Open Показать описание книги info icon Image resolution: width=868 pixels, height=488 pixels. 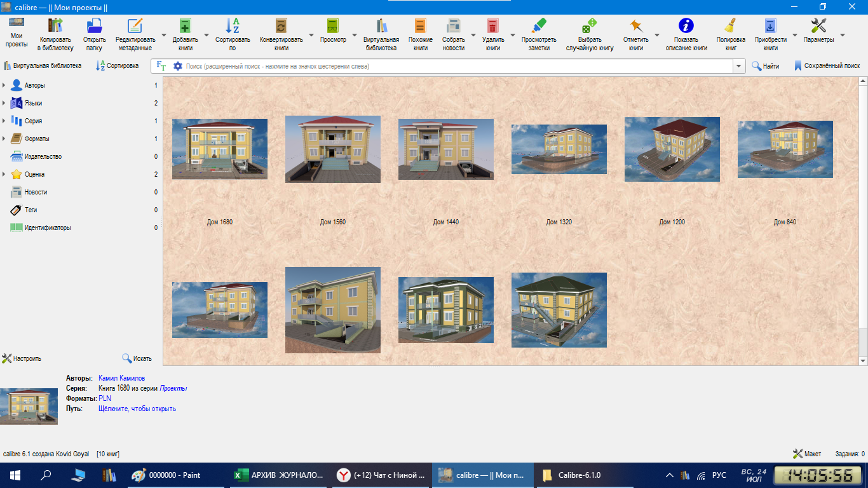pyautogui.click(x=686, y=26)
